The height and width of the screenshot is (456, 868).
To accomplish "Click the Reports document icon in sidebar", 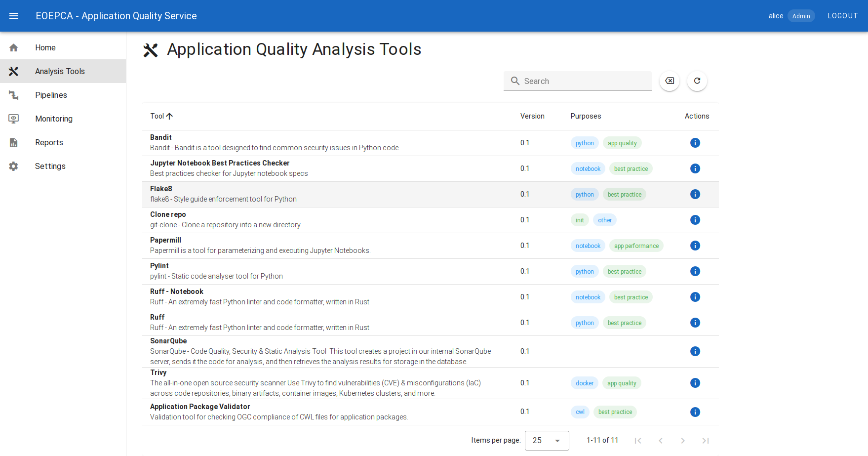I will pos(14,142).
